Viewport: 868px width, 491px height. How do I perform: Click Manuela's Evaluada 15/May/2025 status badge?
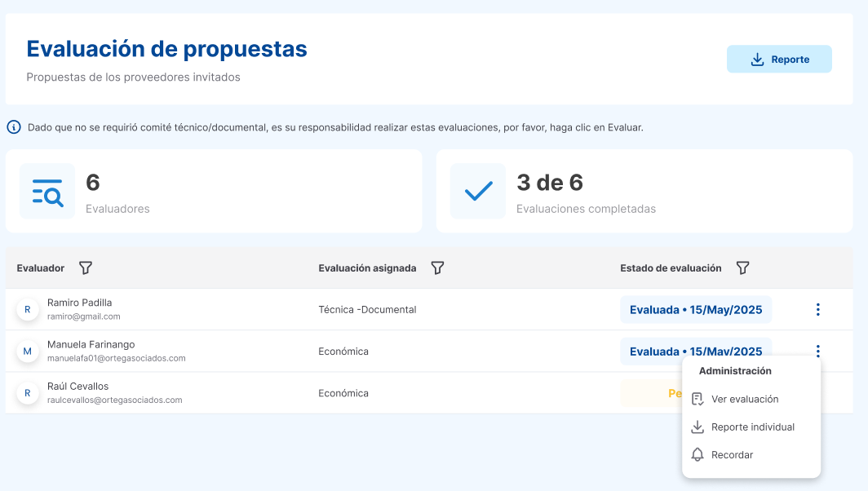pyautogui.click(x=695, y=351)
